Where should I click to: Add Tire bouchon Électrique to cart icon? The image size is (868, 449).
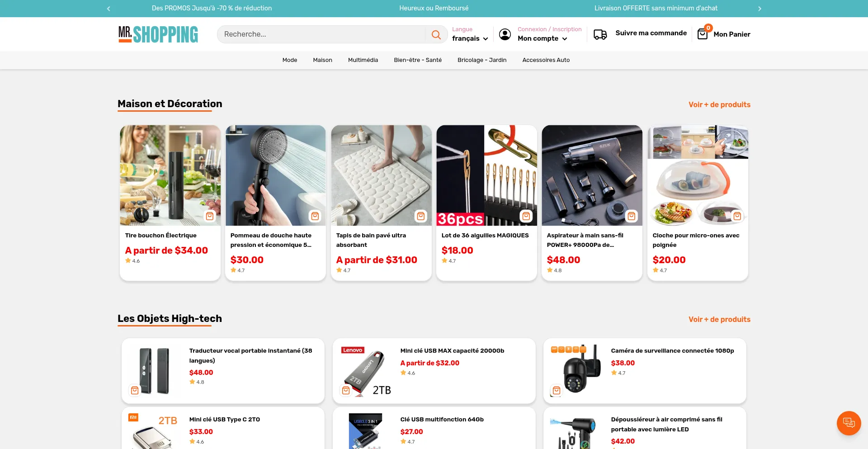(210, 216)
